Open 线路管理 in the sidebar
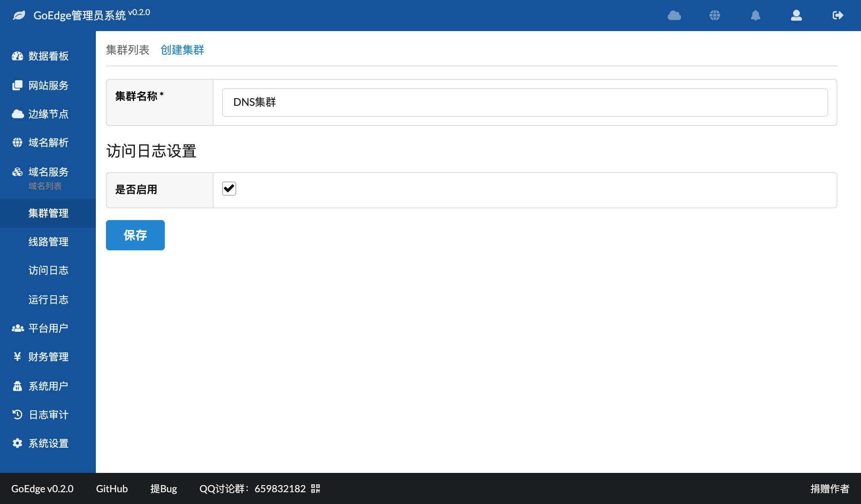 coord(48,241)
